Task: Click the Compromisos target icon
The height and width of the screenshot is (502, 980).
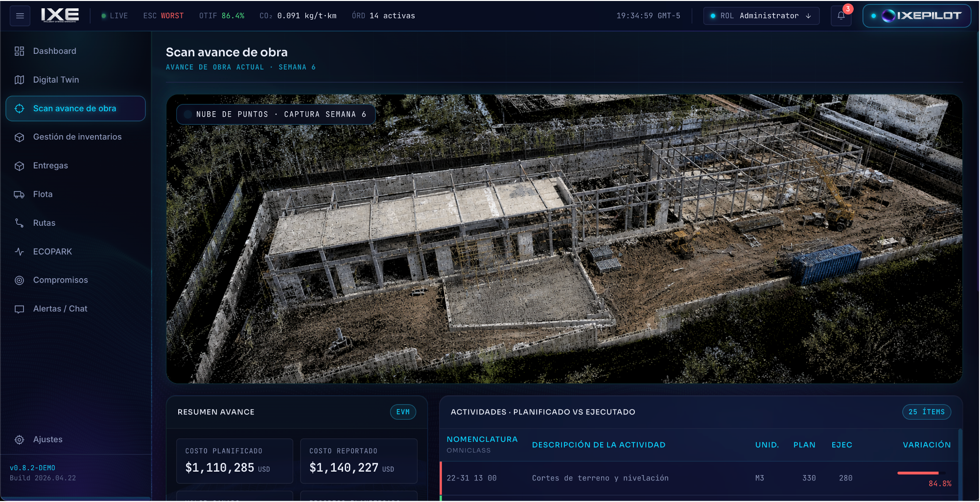Action: click(20, 280)
